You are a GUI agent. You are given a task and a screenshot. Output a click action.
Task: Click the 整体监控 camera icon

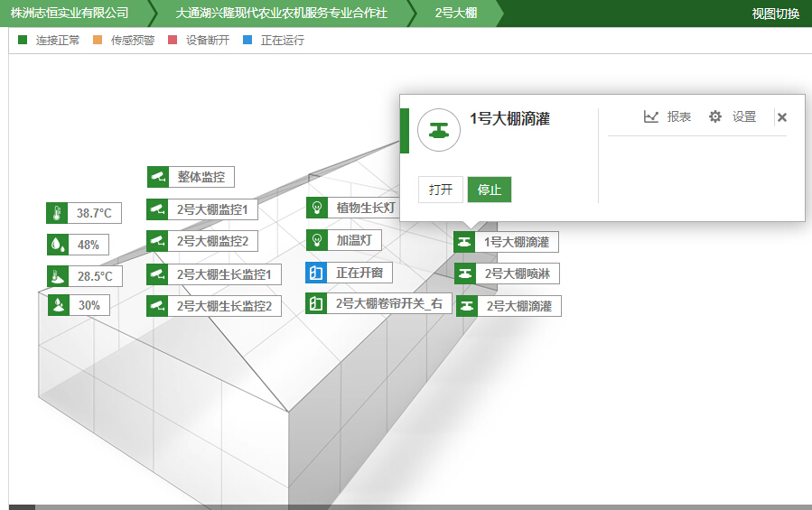[x=159, y=177]
